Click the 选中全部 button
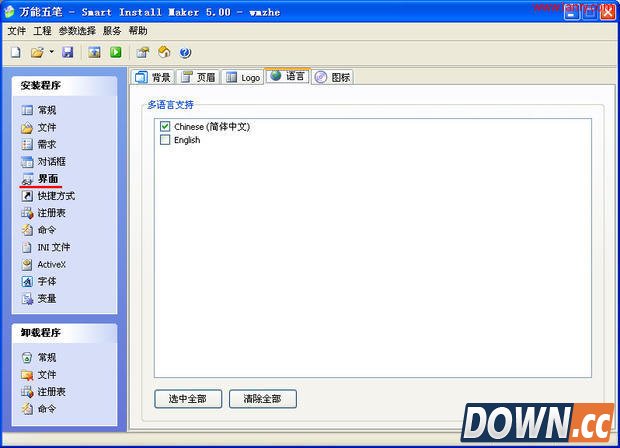Image resolution: width=620 pixels, height=448 pixels. (188, 399)
